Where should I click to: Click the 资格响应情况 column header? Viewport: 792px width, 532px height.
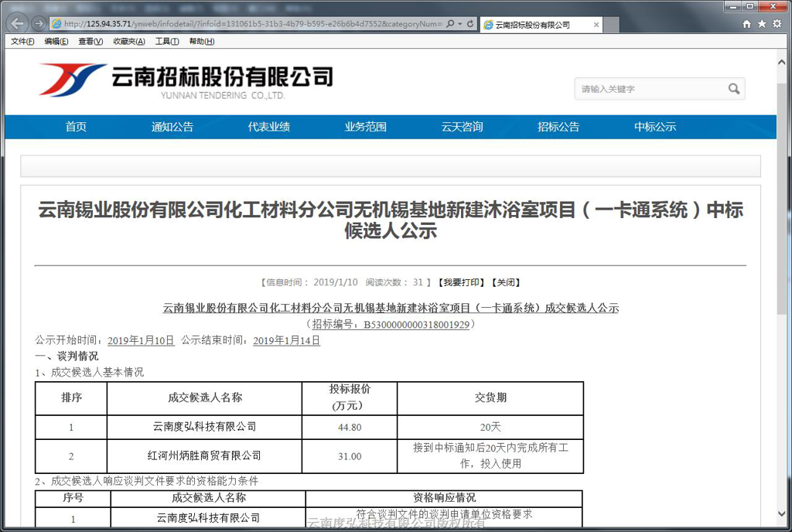444,498
